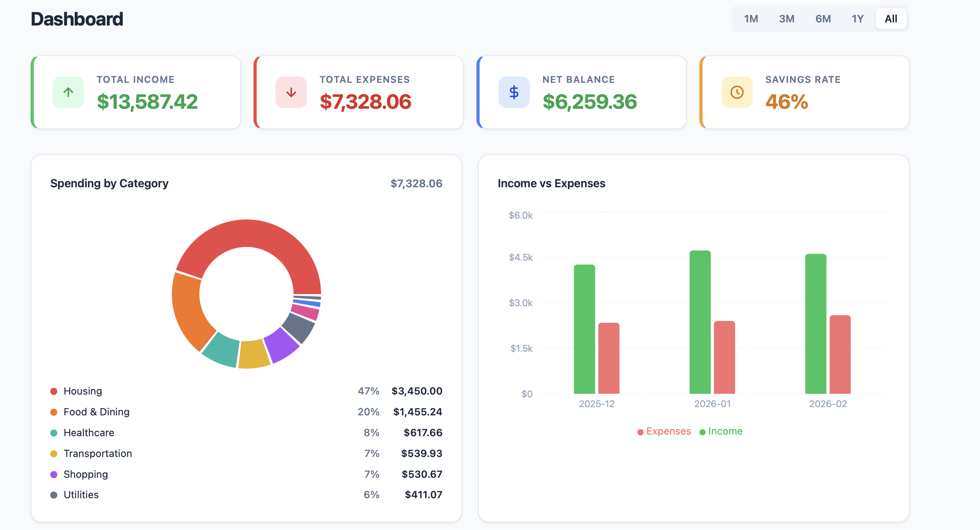980x530 pixels.
Task: Click the red 2026-02 expenses bar
Action: coord(840,354)
